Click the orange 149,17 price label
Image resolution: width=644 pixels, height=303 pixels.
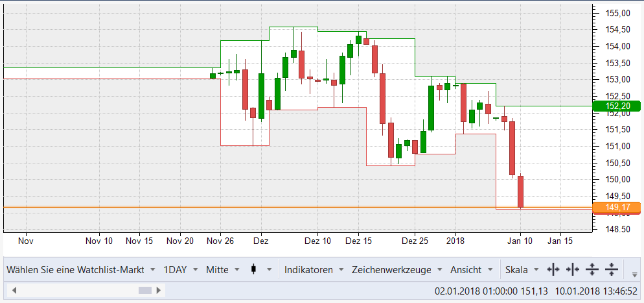[x=616, y=208]
